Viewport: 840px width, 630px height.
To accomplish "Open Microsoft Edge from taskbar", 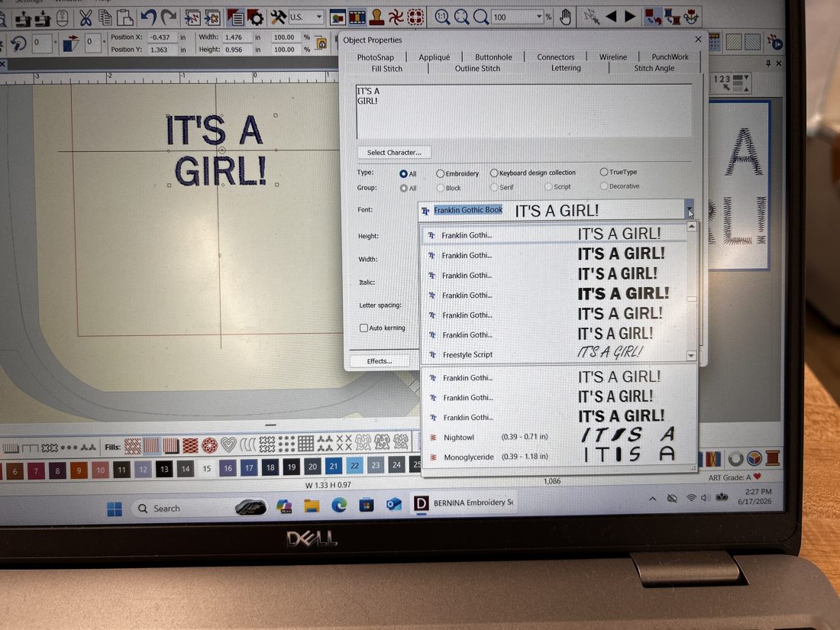I will point(338,505).
